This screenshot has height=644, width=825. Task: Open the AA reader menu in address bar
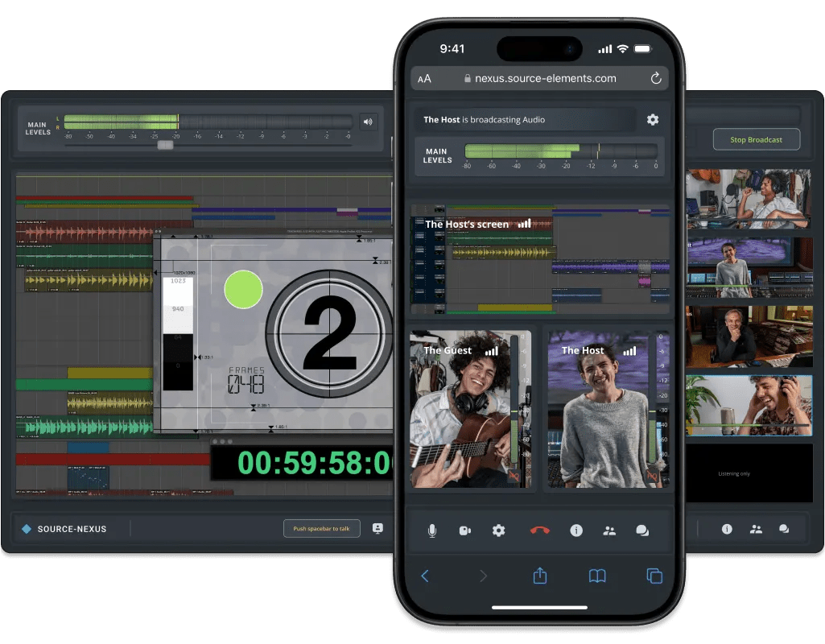coord(424,78)
